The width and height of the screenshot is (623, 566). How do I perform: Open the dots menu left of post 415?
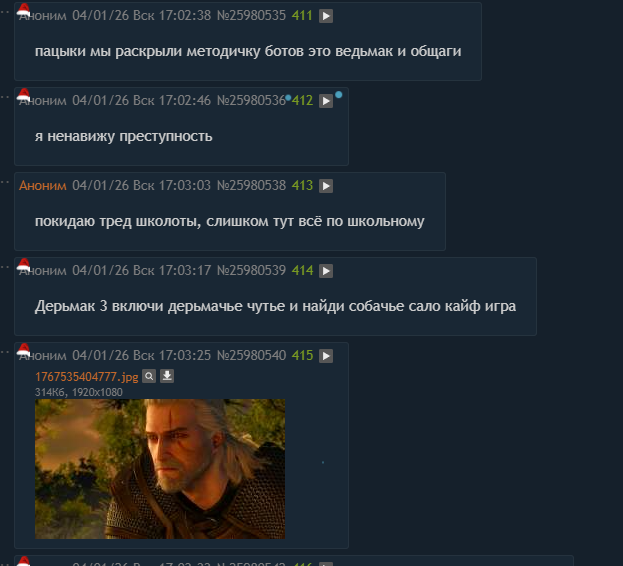pyautogui.click(x=4, y=352)
